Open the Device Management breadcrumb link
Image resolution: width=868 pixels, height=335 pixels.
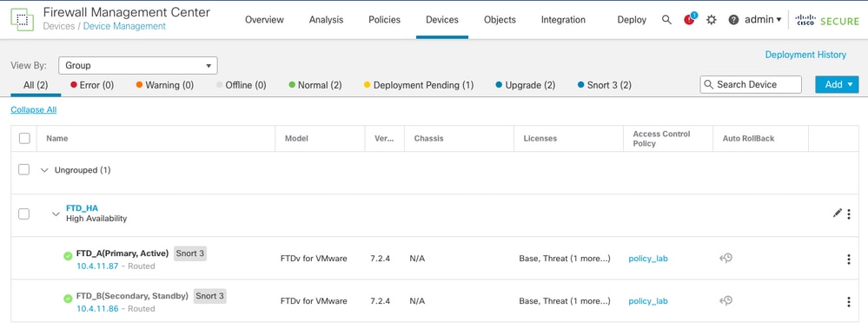[x=124, y=26]
